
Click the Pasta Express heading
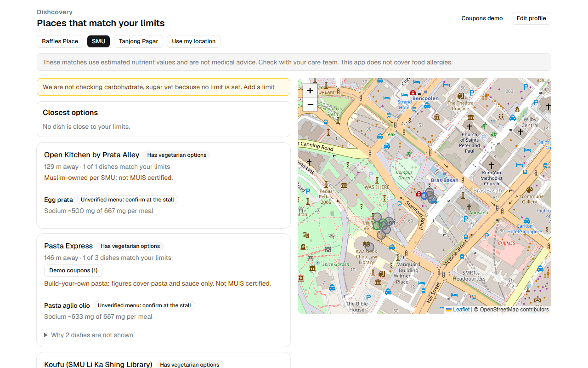pyautogui.click(x=68, y=246)
